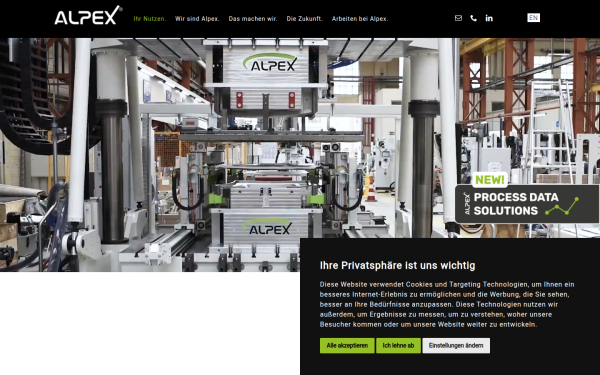Open the 'Arbeiten bei Alpex.' menu item

360,18
